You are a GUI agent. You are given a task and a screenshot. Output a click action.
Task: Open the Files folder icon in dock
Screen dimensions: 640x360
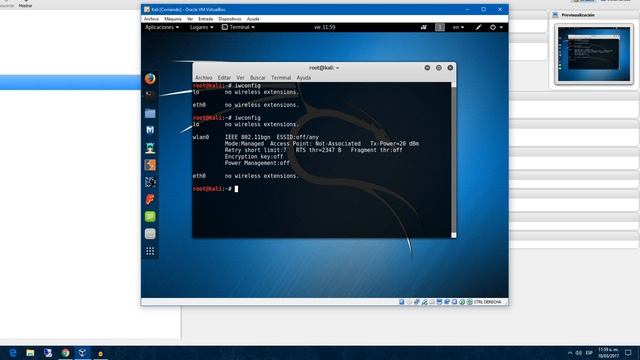pos(150,113)
